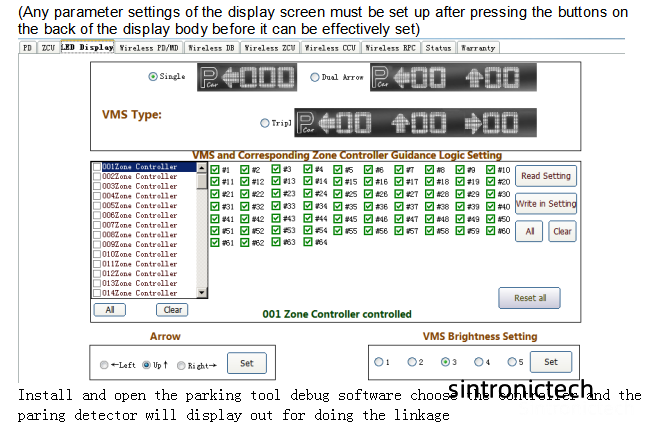This screenshot has width=652, height=430.
Task: Click Clear below the zone controller list
Action: tap(172, 310)
